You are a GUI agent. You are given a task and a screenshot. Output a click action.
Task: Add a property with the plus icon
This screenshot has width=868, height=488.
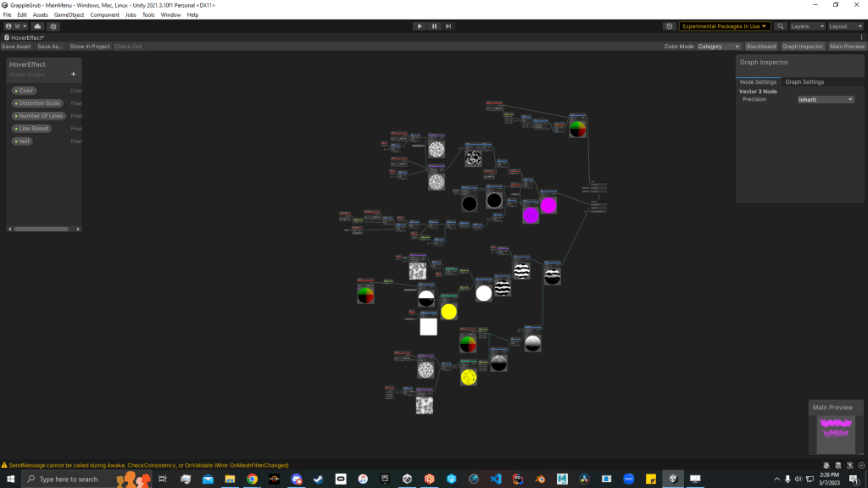(x=73, y=74)
